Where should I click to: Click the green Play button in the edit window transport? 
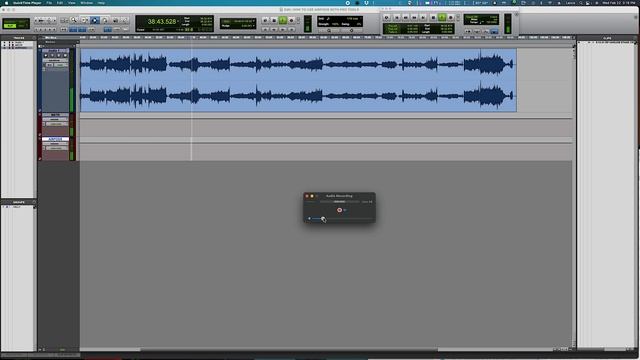pos(282,20)
